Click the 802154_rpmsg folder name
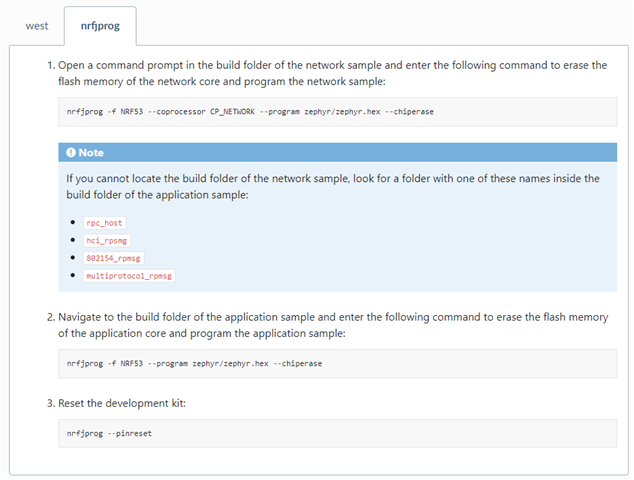This screenshot has height=480, width=634. coord(113,258)
